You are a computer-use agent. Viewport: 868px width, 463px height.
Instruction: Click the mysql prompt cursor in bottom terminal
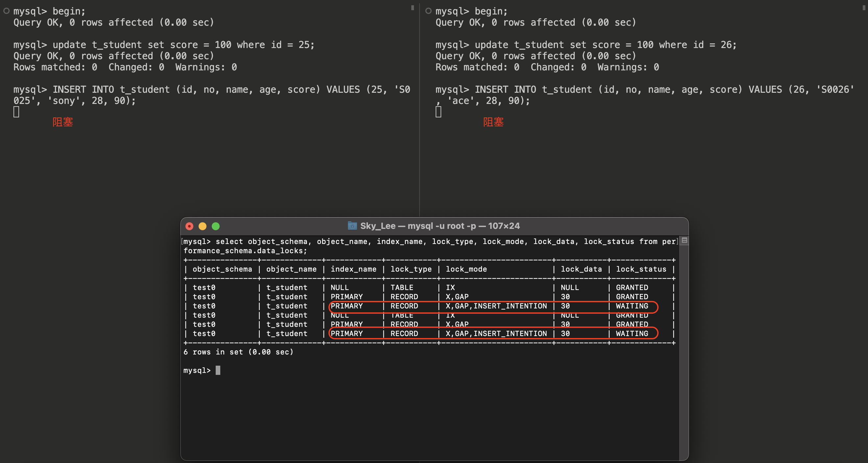[x=218, y=370]
